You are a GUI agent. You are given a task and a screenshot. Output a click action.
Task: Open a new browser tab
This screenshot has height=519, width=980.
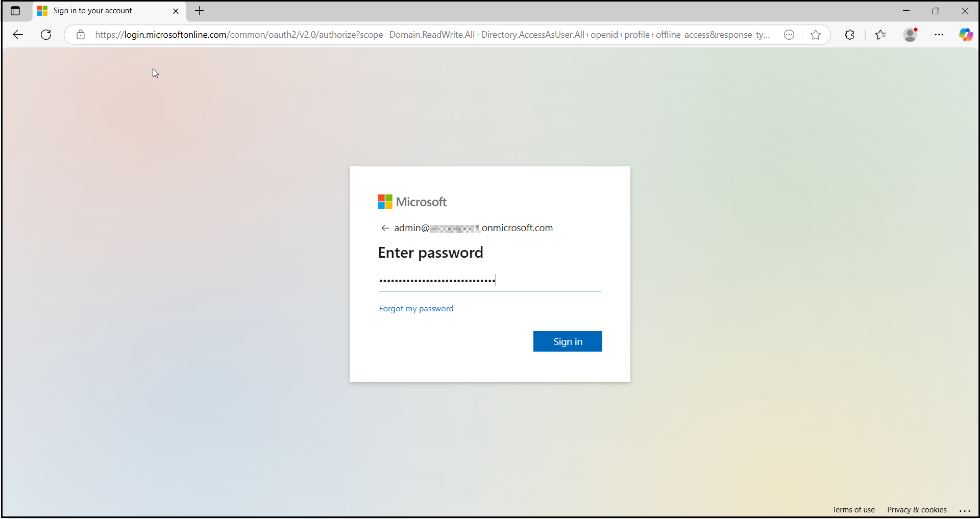tap(200, 11)
